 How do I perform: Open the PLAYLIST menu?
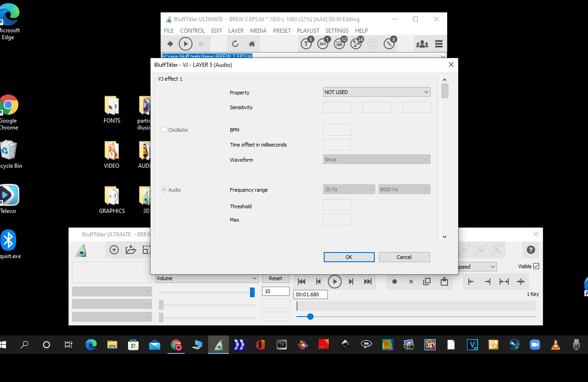tap(308, 31)
